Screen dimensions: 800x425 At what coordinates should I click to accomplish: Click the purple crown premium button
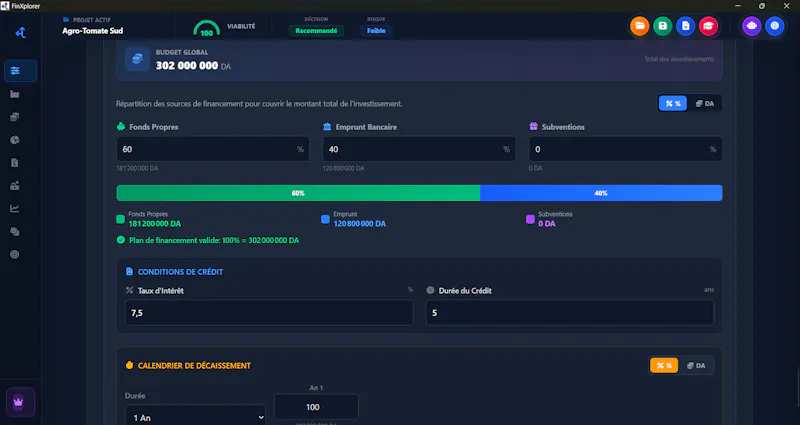coord(20,402)
